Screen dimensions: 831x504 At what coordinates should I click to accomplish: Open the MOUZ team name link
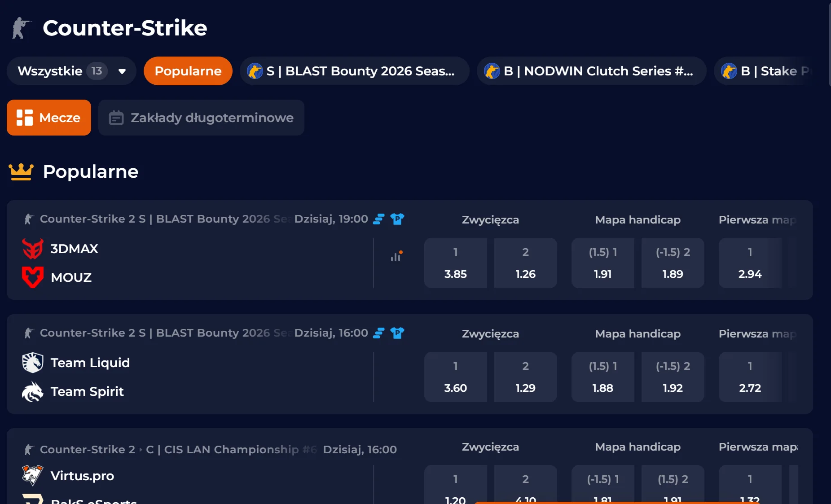(71, 277)
